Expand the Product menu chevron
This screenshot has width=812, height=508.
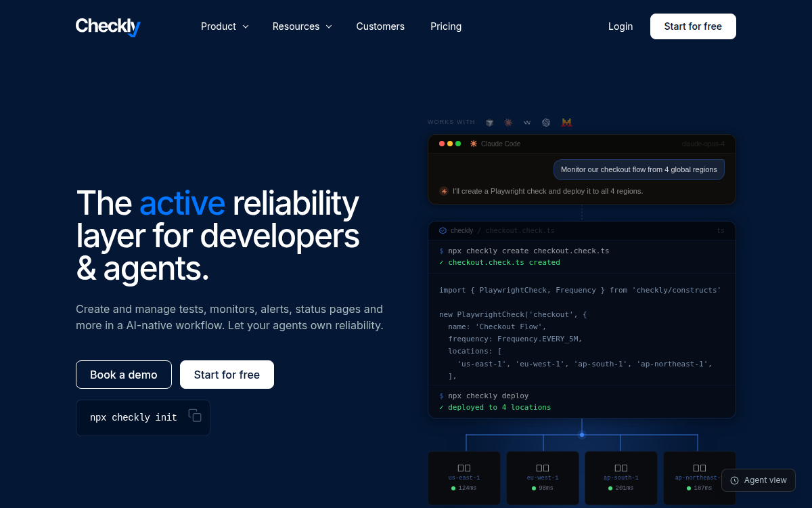click(x=246, y=26)
